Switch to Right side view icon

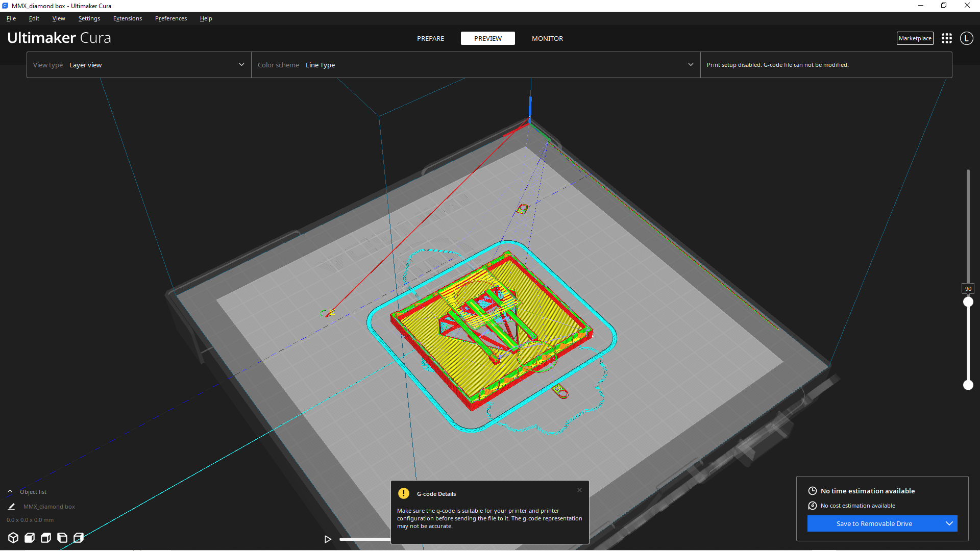[79, 538]
